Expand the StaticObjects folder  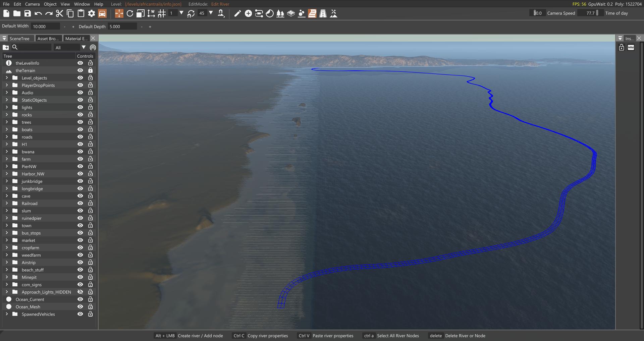pyautogui.click(x=6, y=100)
